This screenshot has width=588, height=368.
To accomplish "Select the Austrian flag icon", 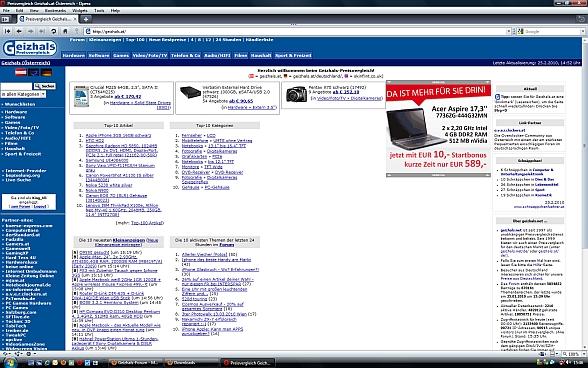I will pyautogui.click(x=21, y=72).
